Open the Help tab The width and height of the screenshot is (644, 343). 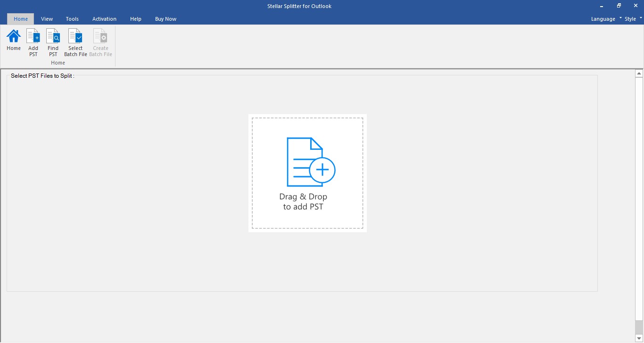(x=136, y=19)
